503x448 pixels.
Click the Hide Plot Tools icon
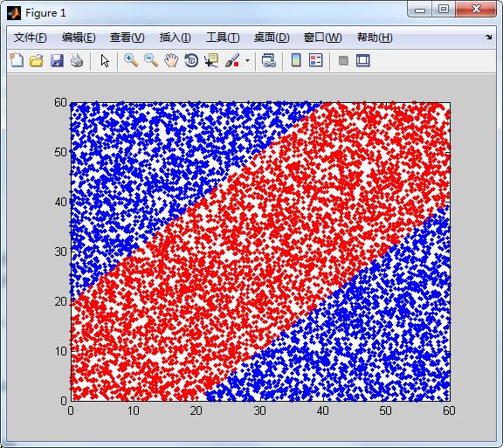(x=343, y=60)
